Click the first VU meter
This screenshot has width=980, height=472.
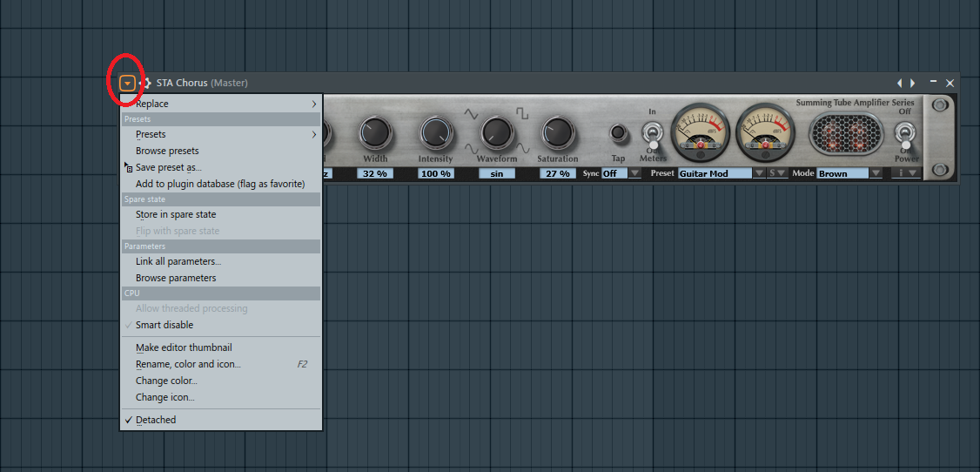pos(700,132)
